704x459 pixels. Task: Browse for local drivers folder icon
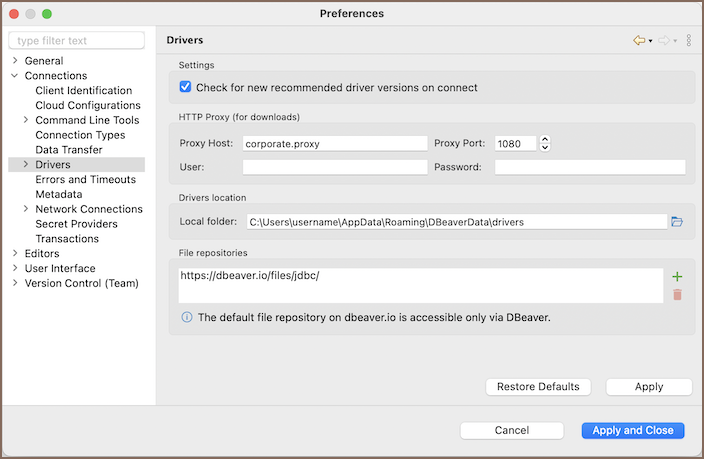(x=677, y=222)
